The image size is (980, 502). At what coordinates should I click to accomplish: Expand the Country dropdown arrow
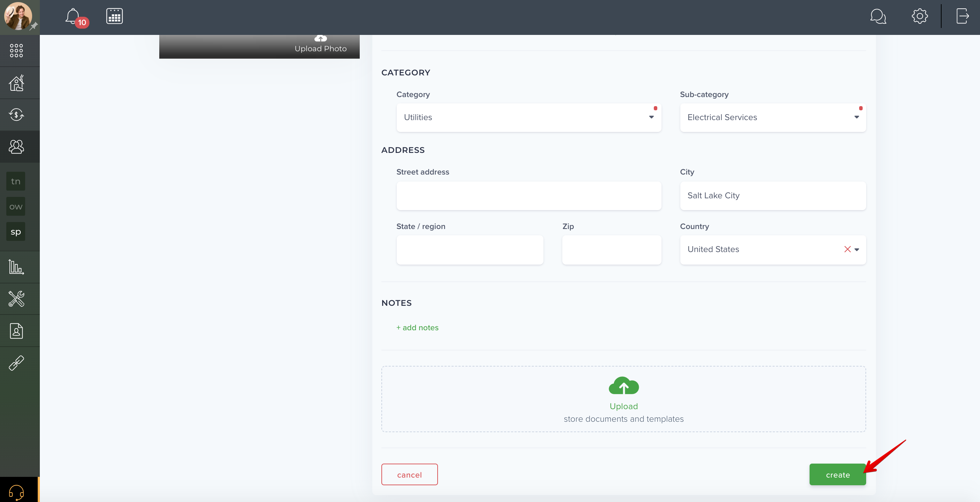pos(857,250)
